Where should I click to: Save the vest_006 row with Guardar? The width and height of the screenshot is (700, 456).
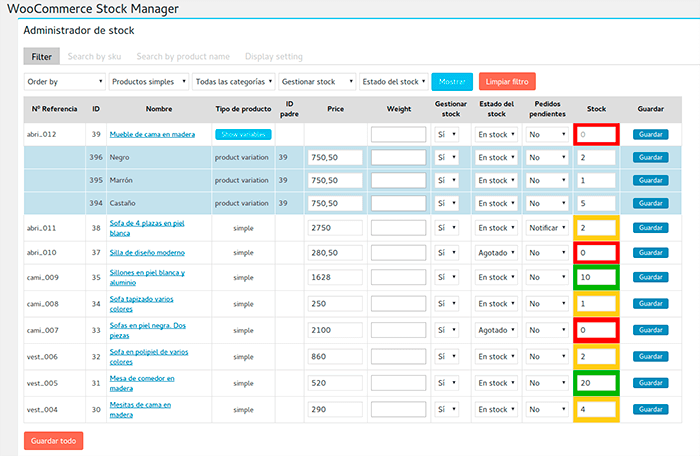pyautogui.click(x=650, y=356)
